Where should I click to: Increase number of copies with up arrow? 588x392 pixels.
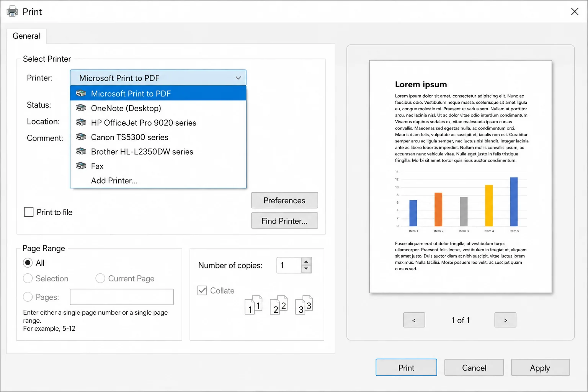[x=306, y=261]
